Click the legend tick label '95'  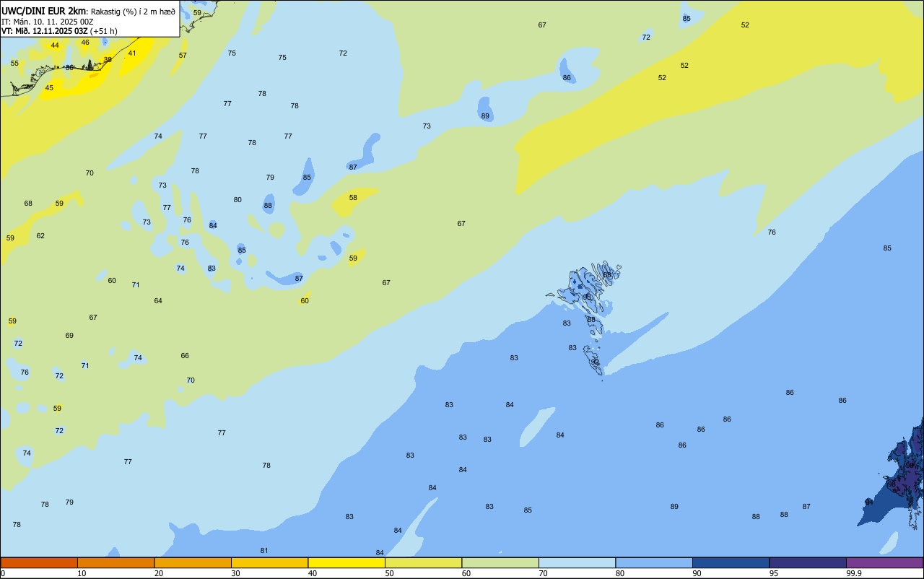773,573
